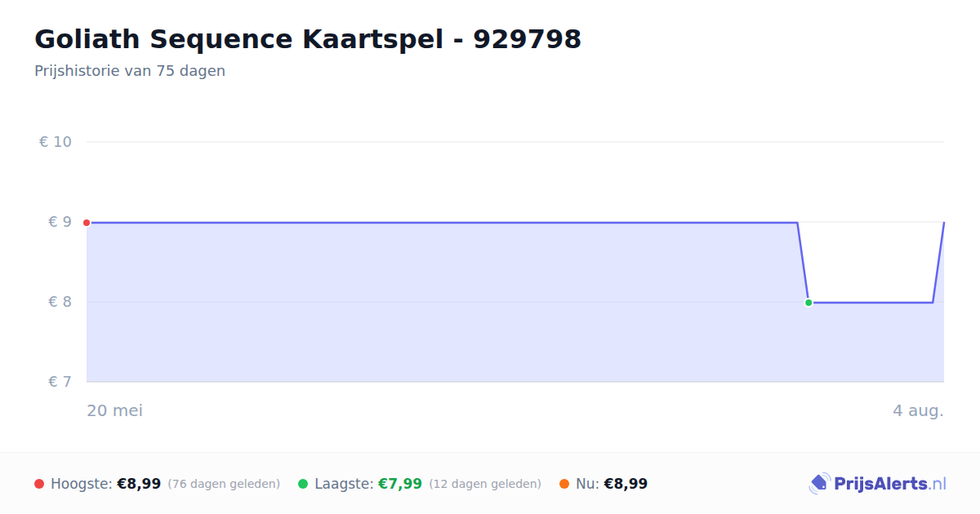Click the 76 dagen geleden note
Screen dimensions: 980x514
(x=224, y=484)
